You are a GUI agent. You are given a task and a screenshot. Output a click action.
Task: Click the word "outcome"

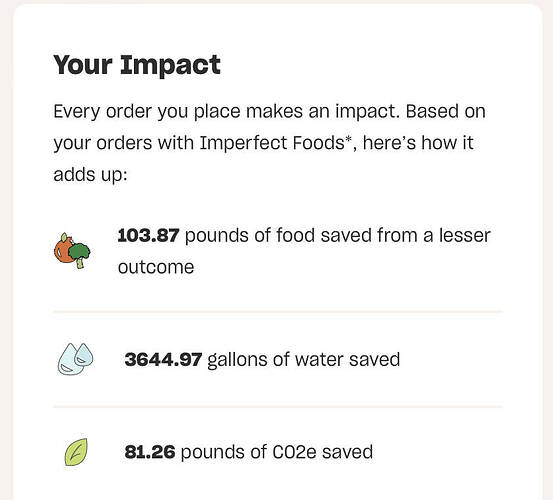tap(156, 267)
